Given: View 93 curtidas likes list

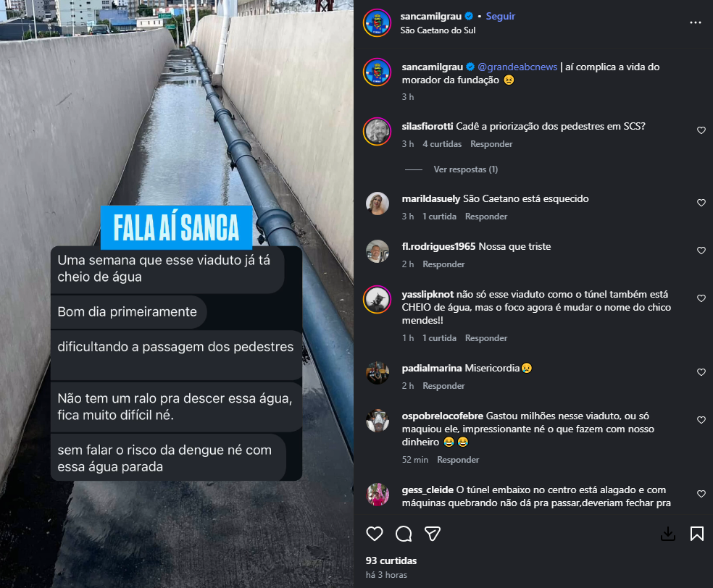Looking at the screenshot, I should tap(391, 560).
